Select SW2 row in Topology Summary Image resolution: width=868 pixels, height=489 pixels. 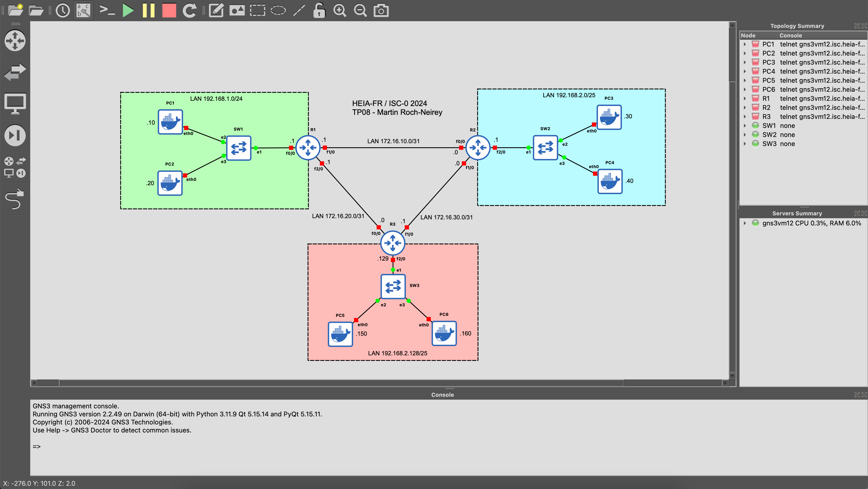point(803,134)
